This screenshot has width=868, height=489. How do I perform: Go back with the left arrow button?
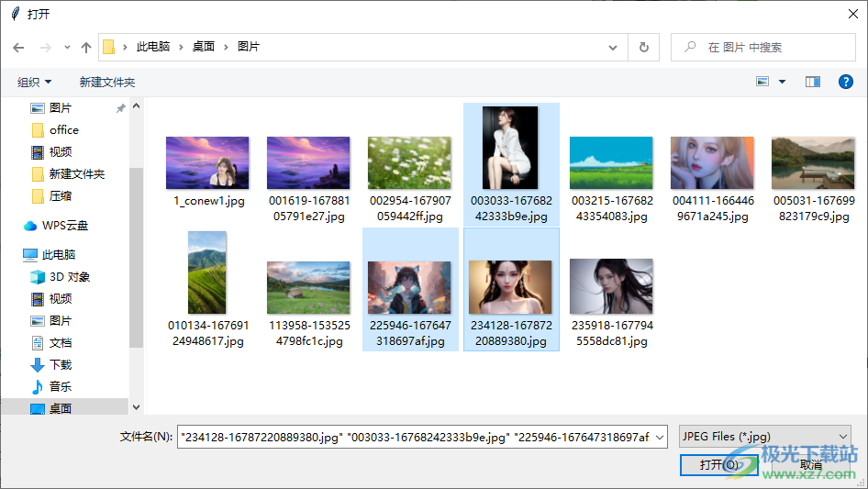19,48
